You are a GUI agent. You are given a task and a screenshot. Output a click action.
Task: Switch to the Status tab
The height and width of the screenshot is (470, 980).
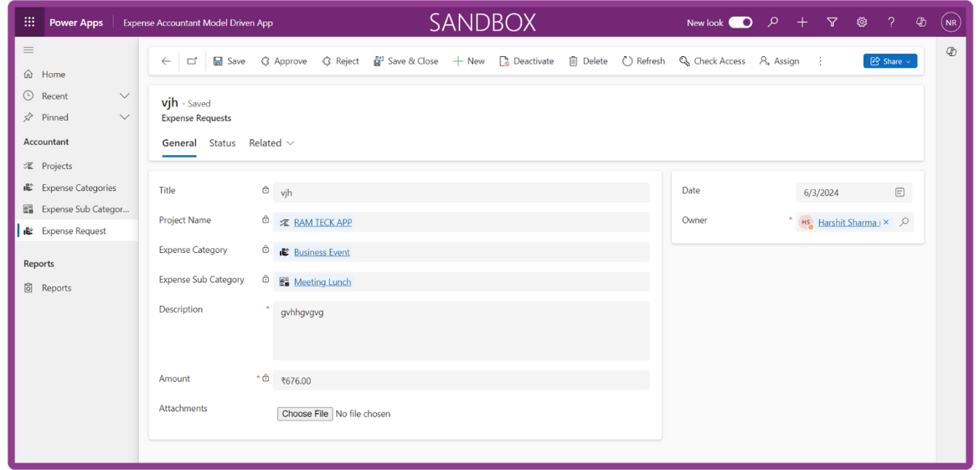[x=223, y=143]
